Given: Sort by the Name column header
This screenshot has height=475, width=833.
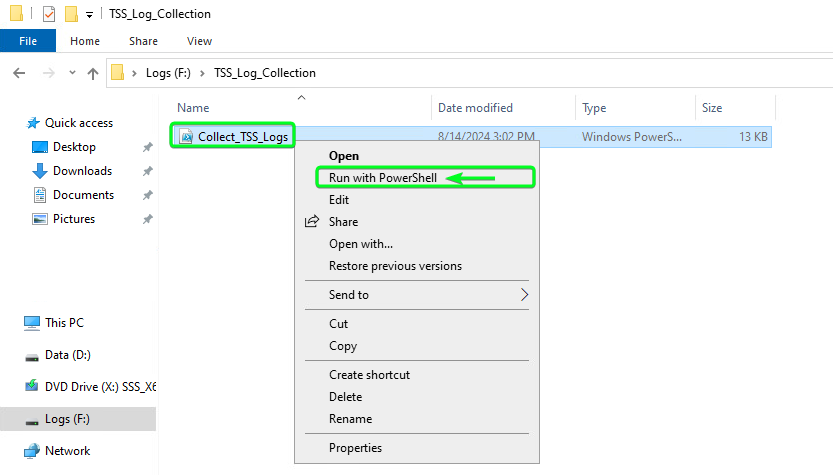Looking at the screenshot, I should pyautogui.click(x=193, y=108).
